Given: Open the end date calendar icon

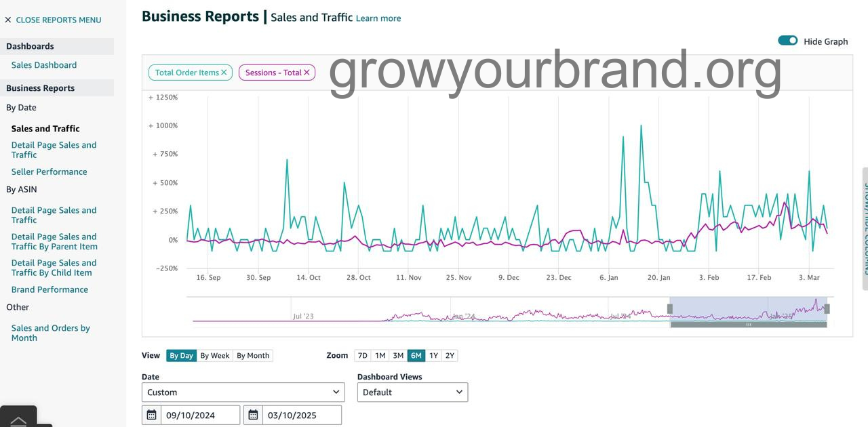Looking at the screenshot, I should (254, 415).
